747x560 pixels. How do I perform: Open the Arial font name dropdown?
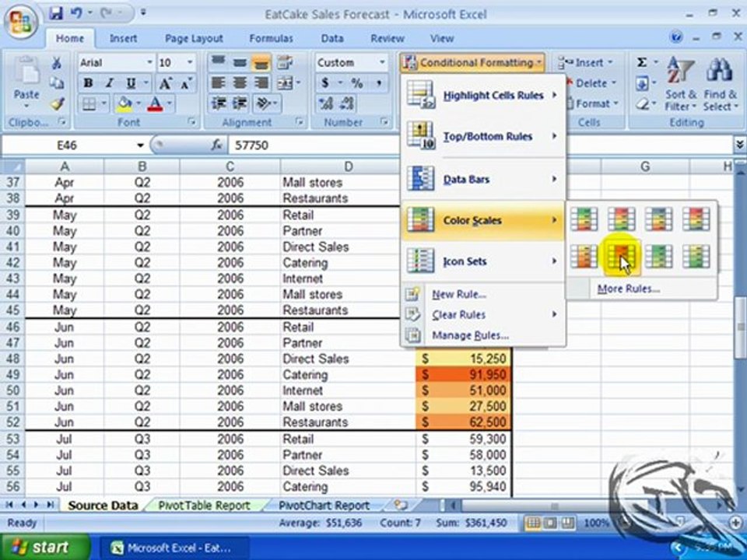(149, 62)
